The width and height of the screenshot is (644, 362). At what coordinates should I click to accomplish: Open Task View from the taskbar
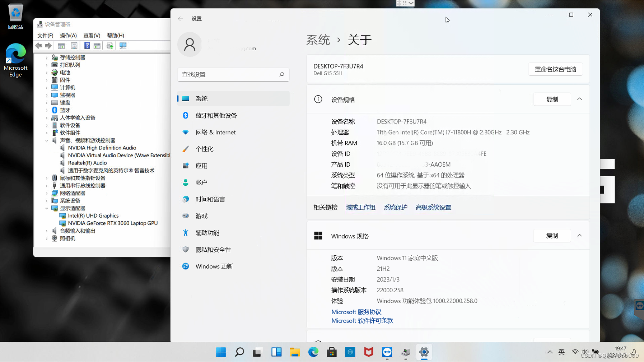257,352
